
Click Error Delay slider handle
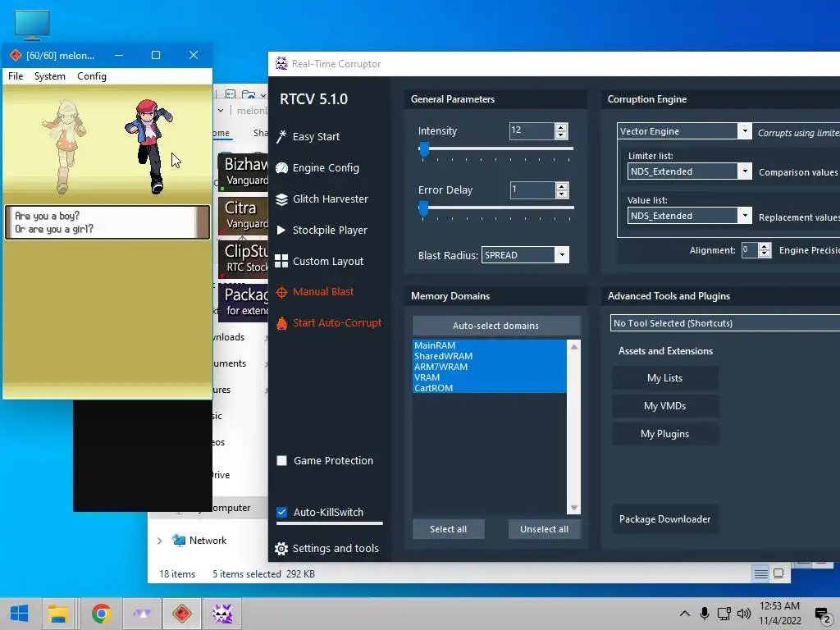[x=423, y=208]
